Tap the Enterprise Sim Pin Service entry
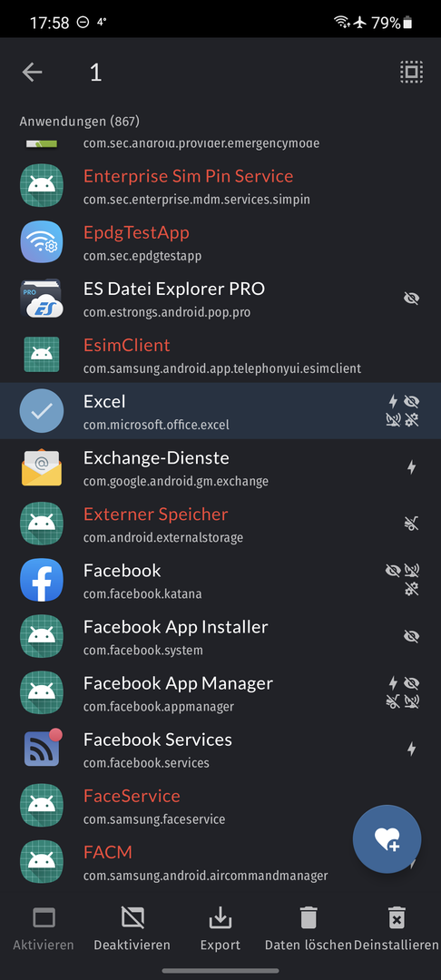The image size is (441, 980). tap(220, 186)
